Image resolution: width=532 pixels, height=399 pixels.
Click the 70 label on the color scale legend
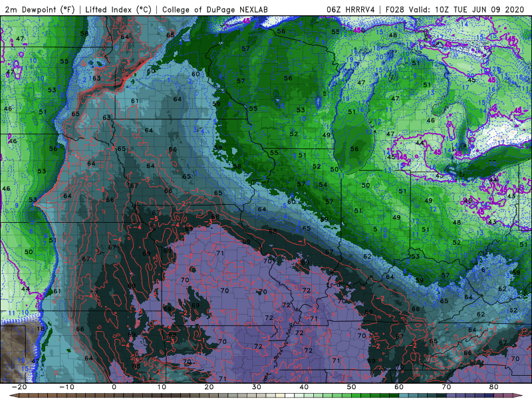446,387
